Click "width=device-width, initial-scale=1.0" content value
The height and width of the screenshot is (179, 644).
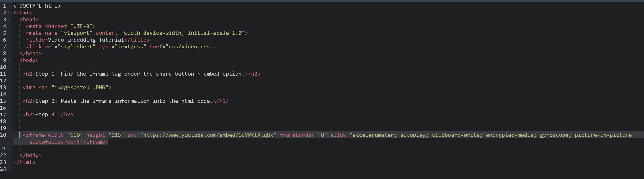[x=183, y=33]
